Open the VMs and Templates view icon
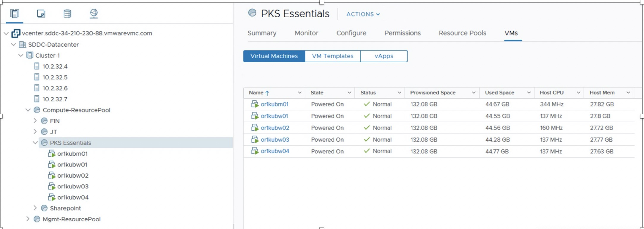 (x=41, y=14)
